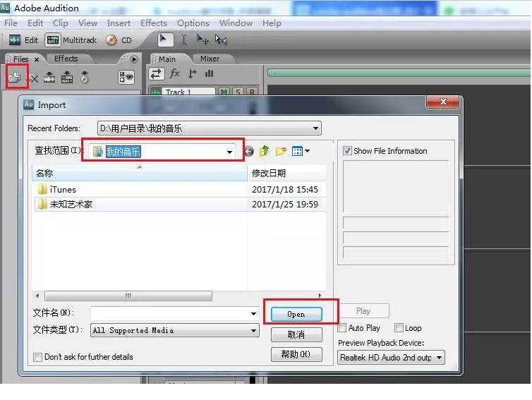
Task: Open CD view mode
Action: tap(119, 40)
